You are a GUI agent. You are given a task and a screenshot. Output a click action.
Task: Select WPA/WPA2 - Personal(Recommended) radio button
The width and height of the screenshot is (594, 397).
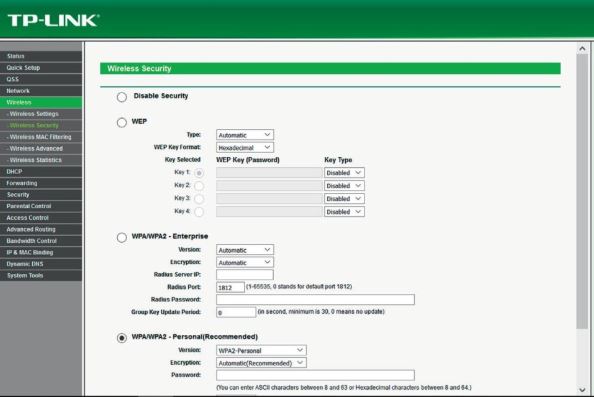(122, 338)
